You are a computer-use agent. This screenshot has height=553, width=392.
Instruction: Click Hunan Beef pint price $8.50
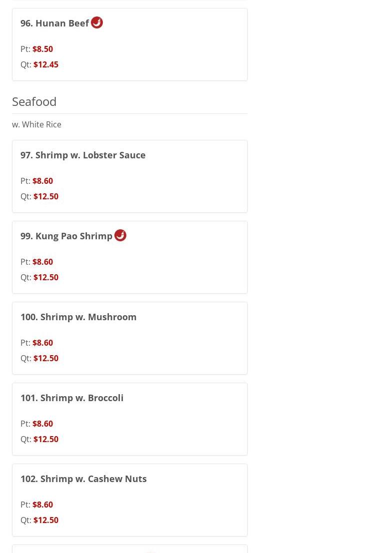pyautogui.click(x=42, y=49)
